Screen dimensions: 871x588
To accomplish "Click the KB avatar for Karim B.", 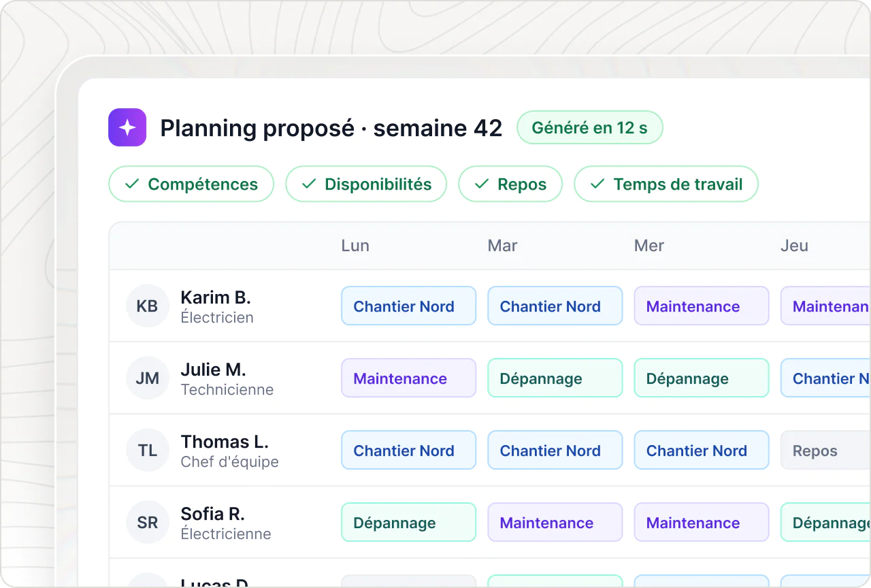I will (148, 306).
